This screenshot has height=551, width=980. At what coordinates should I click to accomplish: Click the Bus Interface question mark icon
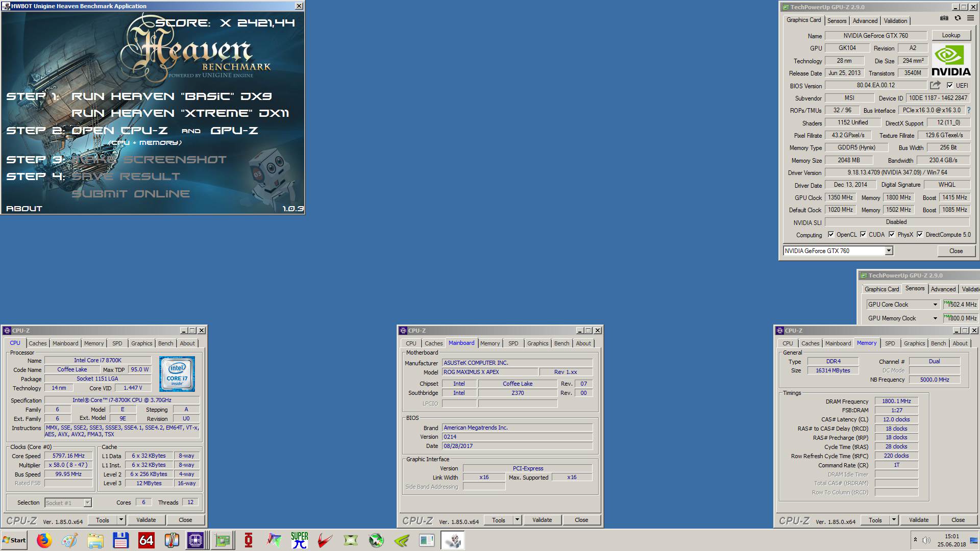pyautogui.click(x=968, y=110)
